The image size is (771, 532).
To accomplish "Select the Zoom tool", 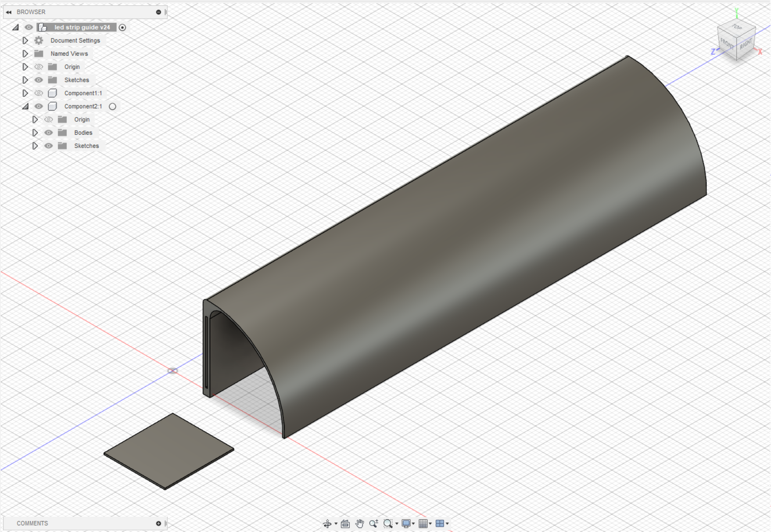I will tap(373, 523).
